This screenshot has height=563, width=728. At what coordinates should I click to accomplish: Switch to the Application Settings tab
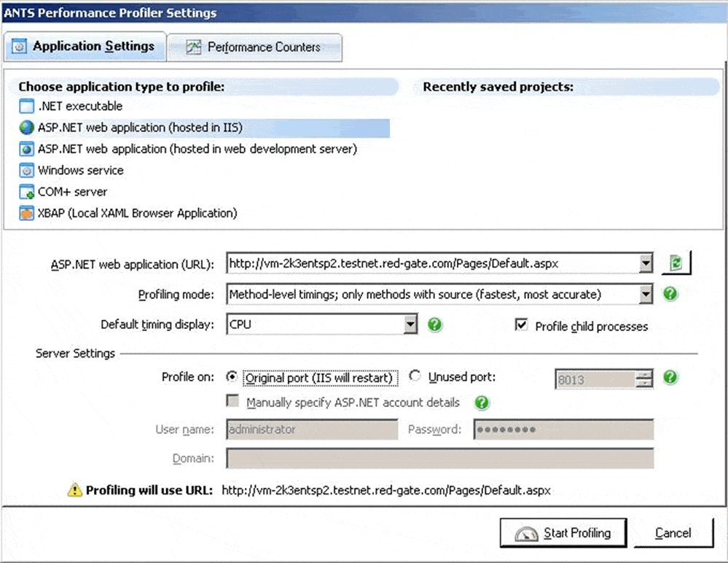tap(85, 46)
